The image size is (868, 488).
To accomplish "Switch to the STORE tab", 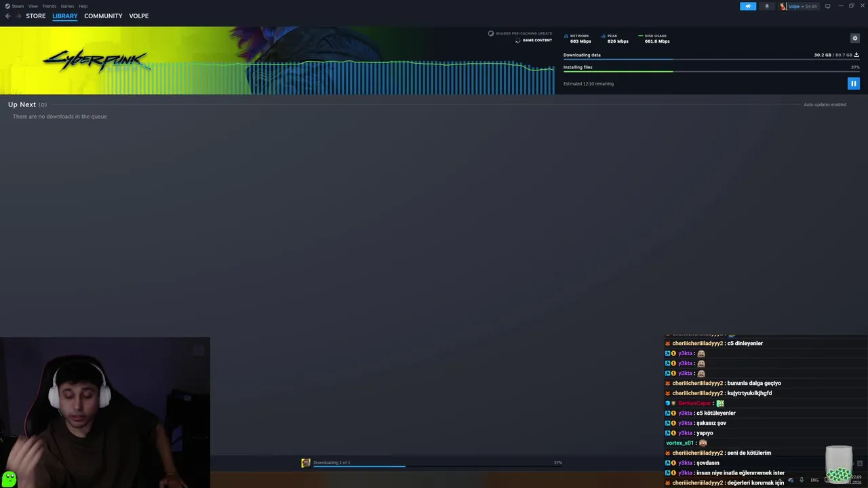I will (36, 16).
